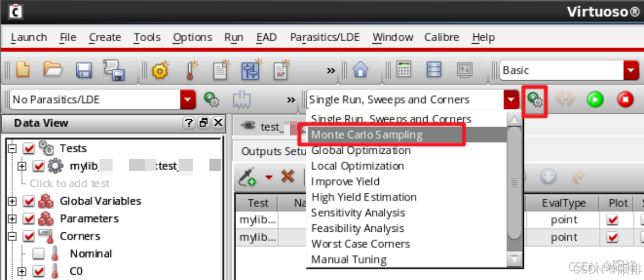Screen dimensions: 644x280
Task: Click the Save floppy disk icon
Action: 84,70
